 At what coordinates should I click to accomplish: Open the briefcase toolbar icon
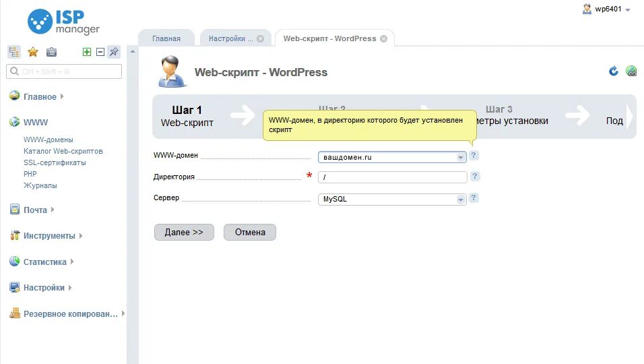click(x=51, y=52)
